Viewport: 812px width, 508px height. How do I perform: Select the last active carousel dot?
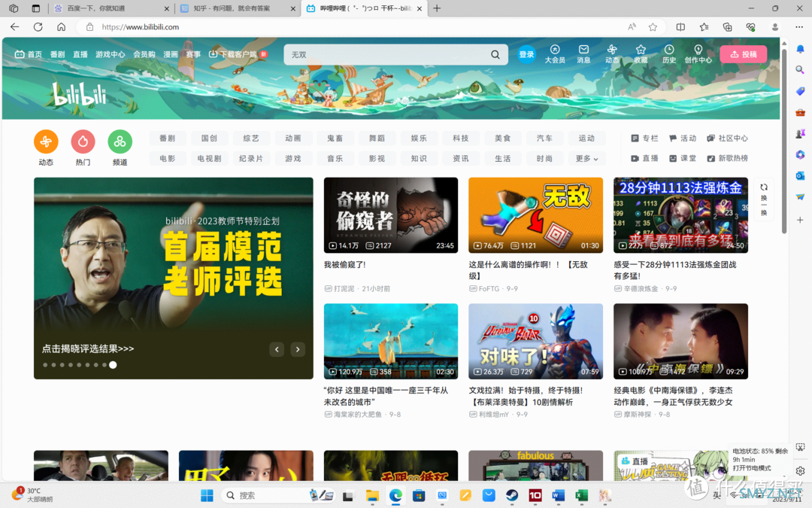[113, 365]
